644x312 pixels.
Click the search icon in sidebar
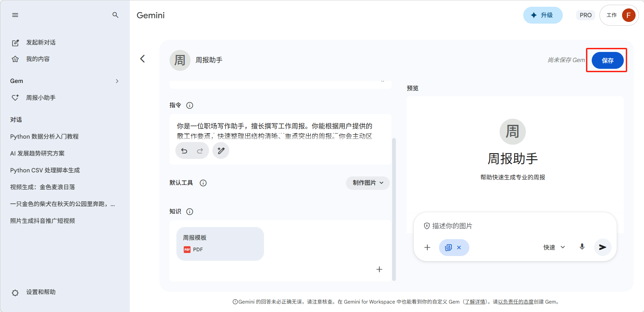(x=115, y=15)
